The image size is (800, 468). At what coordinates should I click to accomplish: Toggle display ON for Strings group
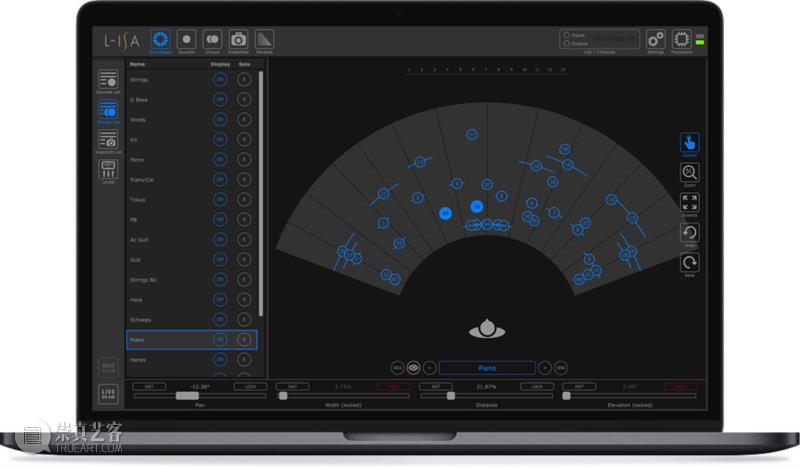[220, 80]
